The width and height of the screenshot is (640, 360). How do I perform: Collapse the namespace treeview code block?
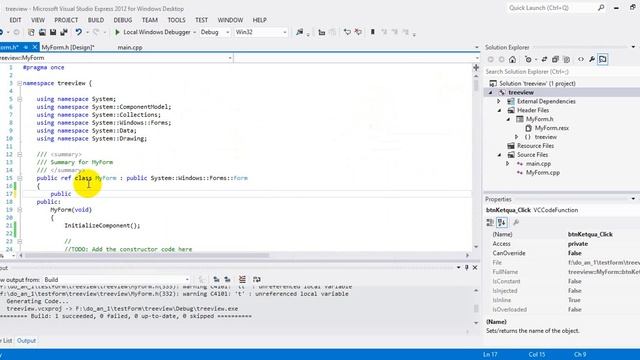(x=19, y=83)
